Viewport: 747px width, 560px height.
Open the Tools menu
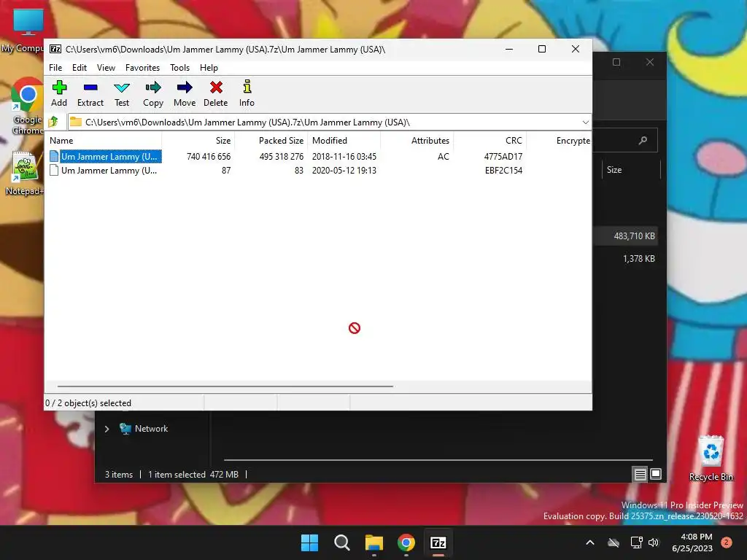coord(179,68)
